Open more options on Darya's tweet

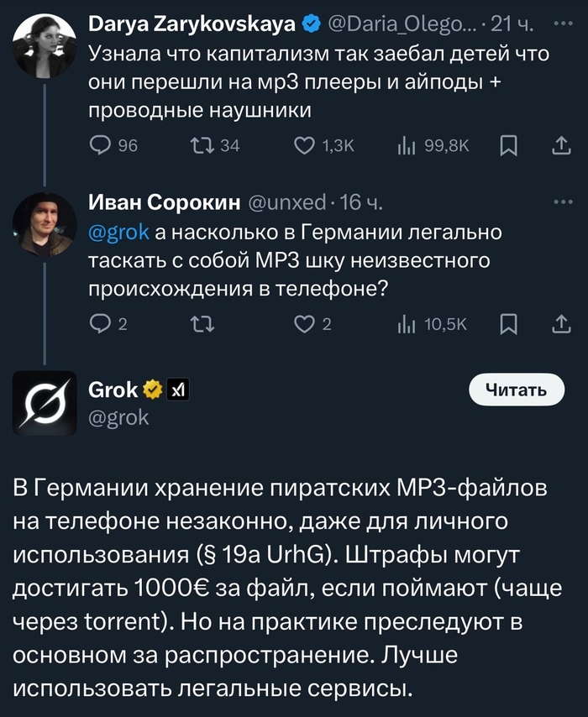pos(561,24)
